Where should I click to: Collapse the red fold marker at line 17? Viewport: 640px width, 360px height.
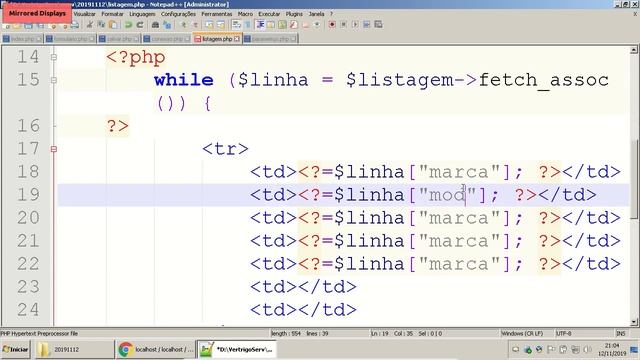(54, 149)
